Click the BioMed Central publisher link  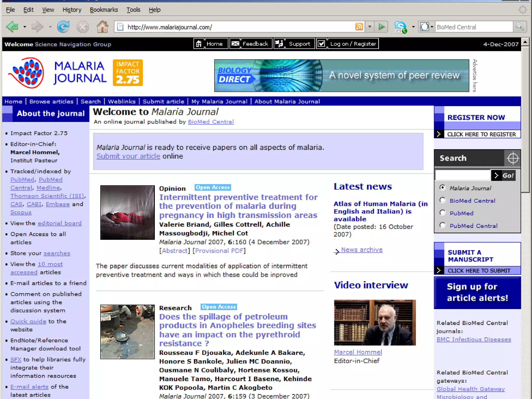pos(211,122)
